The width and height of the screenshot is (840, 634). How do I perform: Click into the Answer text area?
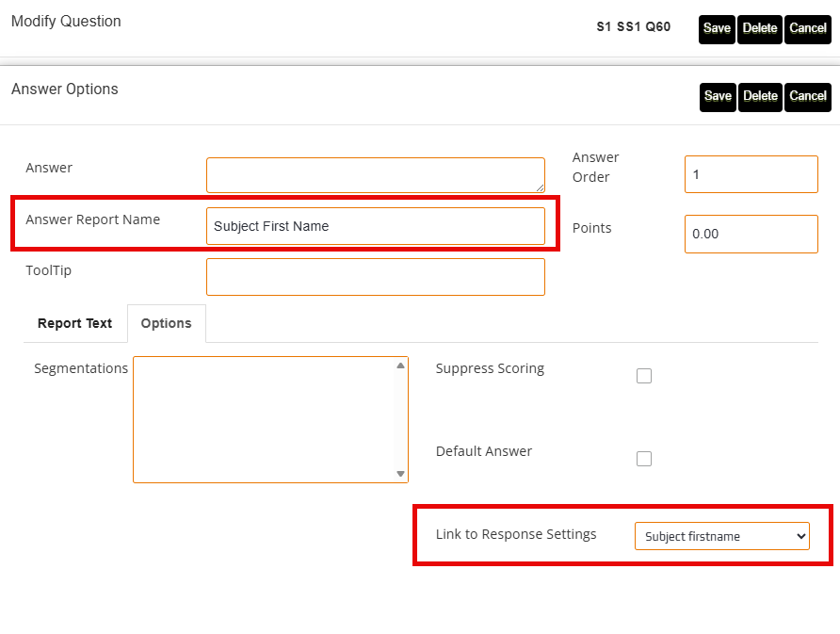(375, 175)
